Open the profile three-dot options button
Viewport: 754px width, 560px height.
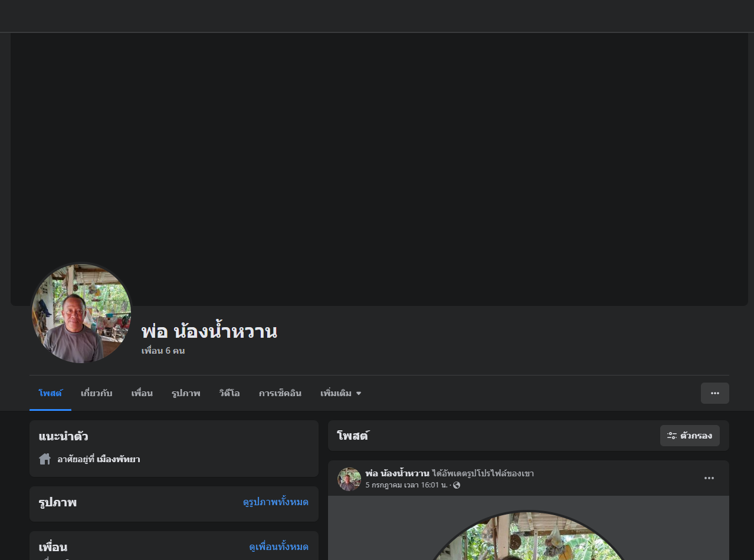(714, 393)
